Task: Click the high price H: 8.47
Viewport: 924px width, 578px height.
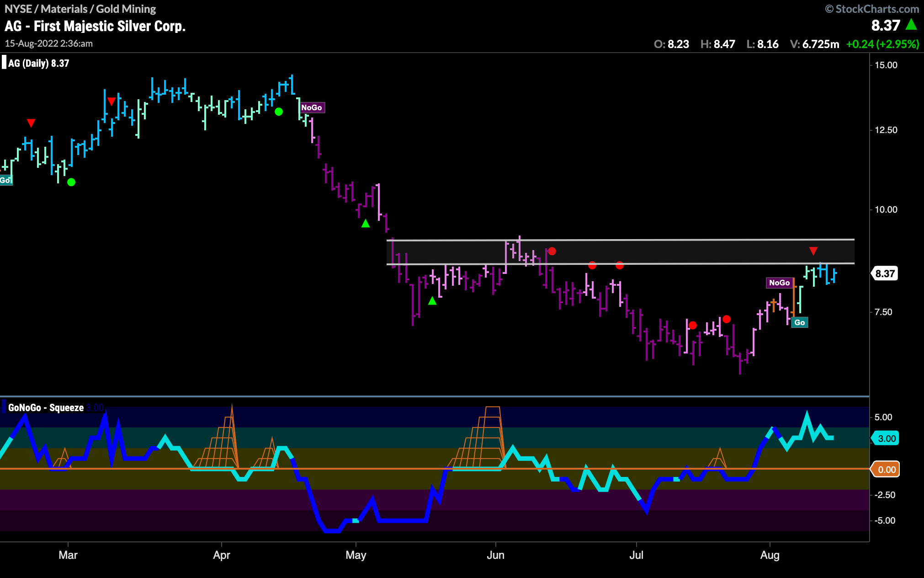Action: (x=718, y=44)
